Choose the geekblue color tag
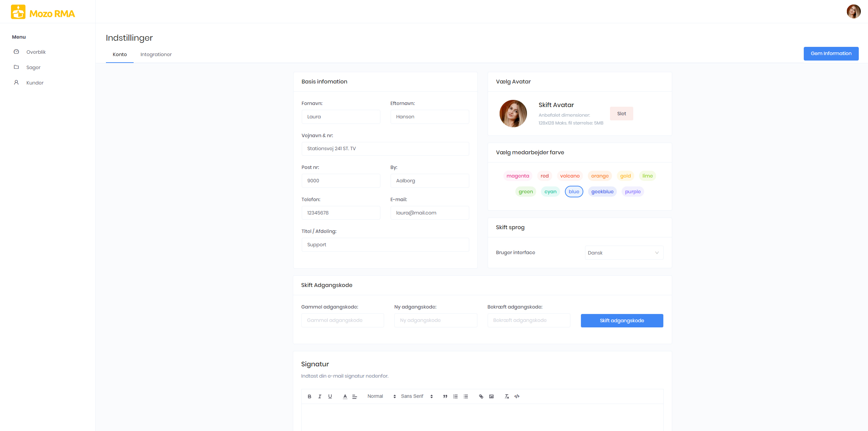This screenshot has height=431, width=868. (602, 192)
